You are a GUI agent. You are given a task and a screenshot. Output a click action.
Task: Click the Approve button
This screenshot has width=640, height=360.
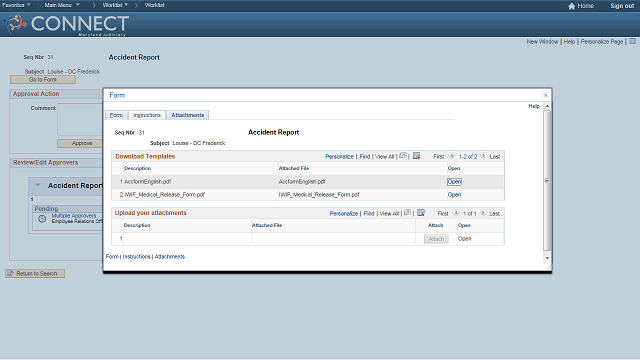(x=82, y=143)
